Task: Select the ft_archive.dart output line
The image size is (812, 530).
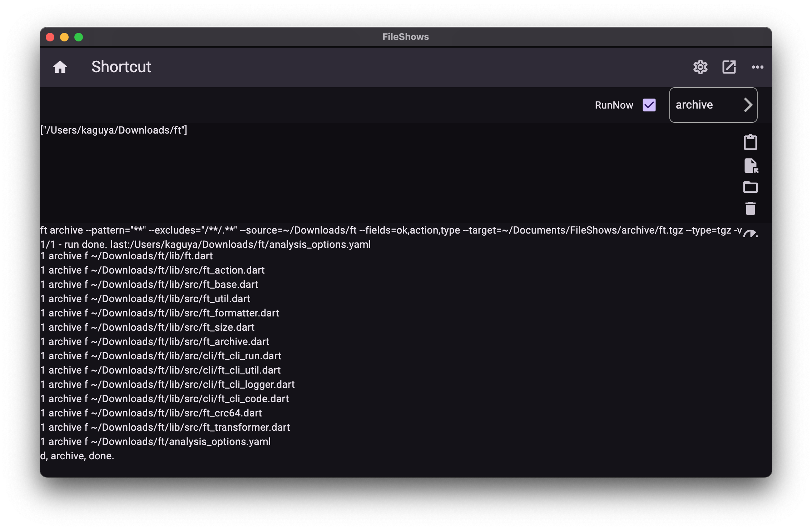Action: click(155, 342)
